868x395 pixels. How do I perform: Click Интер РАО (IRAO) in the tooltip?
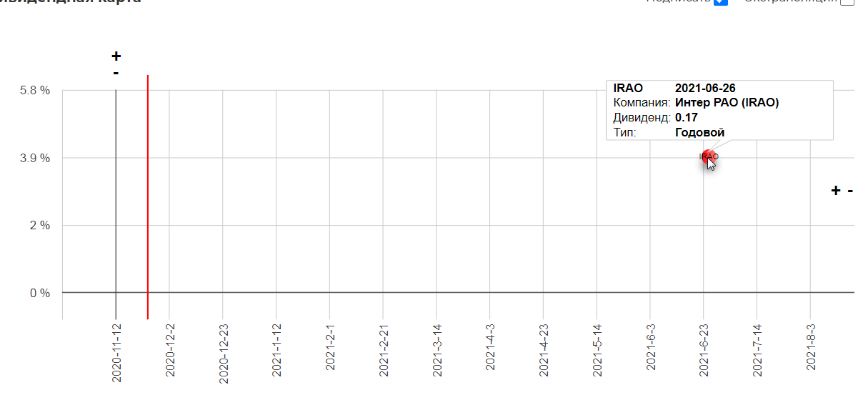point(727,103)
